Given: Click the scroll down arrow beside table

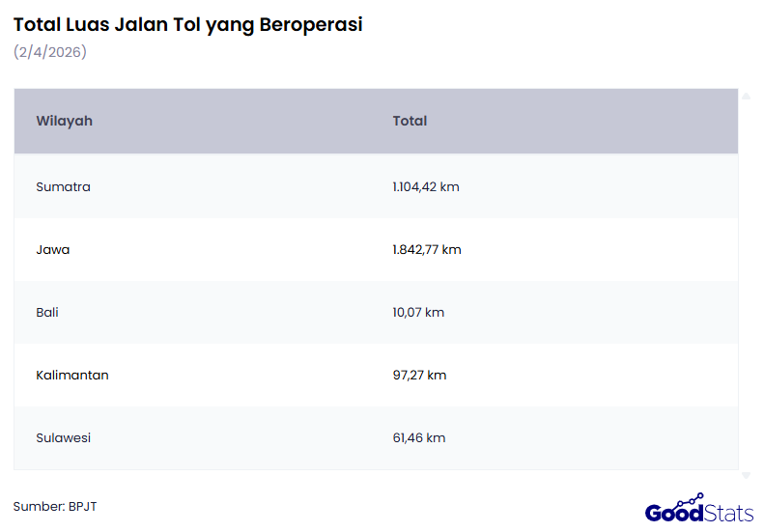Looking at the screenshot, I should point(746,475).
